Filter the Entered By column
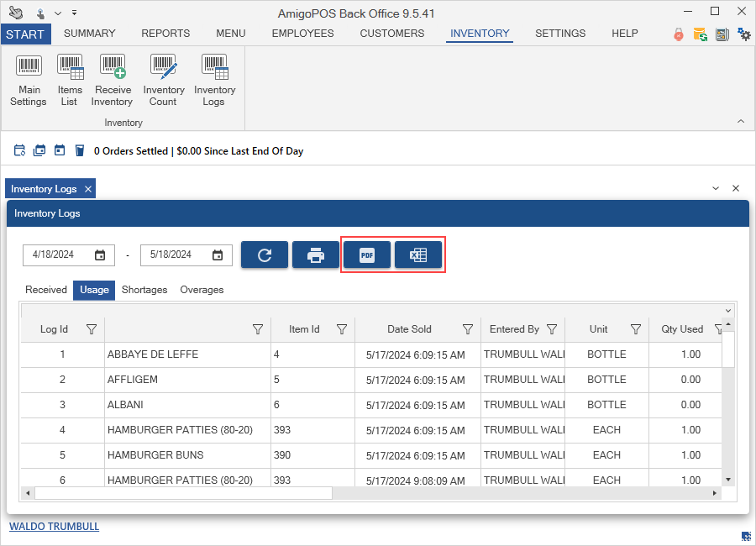 [x=552, y=329]
